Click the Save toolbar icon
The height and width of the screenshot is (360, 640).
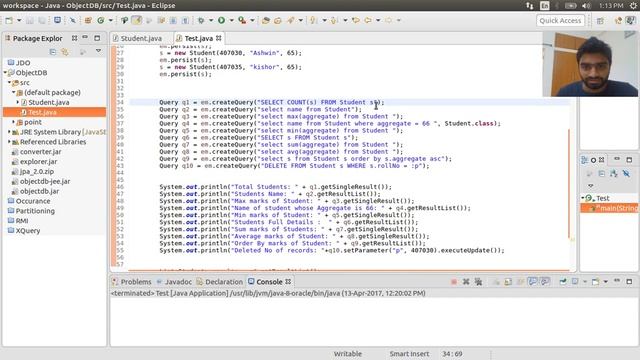[30, 20]
